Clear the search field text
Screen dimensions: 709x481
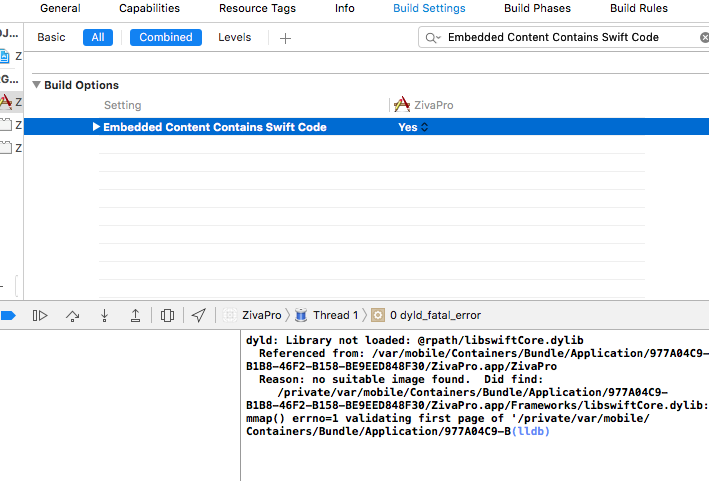(704, 38)
